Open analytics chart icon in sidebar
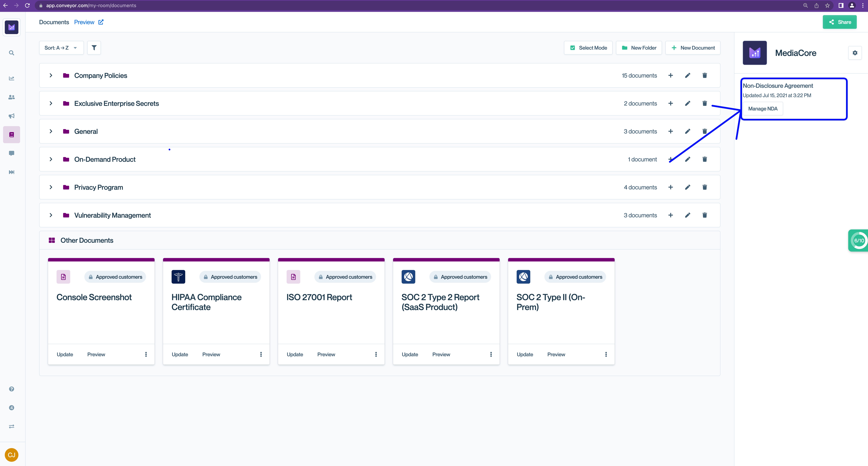 [11, 78]
